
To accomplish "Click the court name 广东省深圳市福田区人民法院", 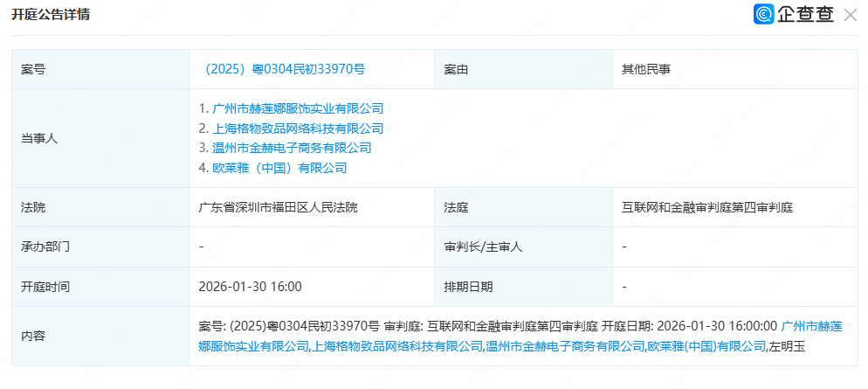I will pyautogui.click(x=279, y=207).
